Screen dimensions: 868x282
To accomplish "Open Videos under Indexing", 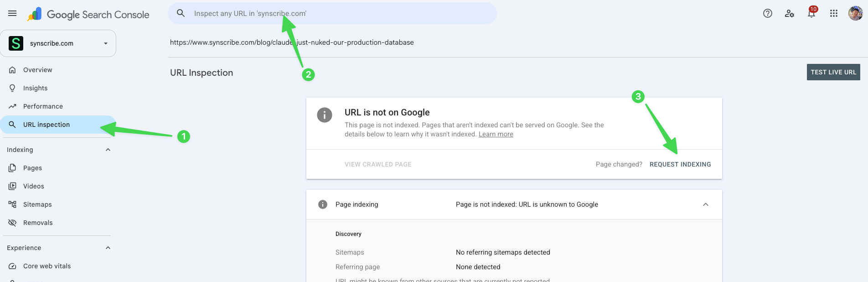I will click(34, 186).
